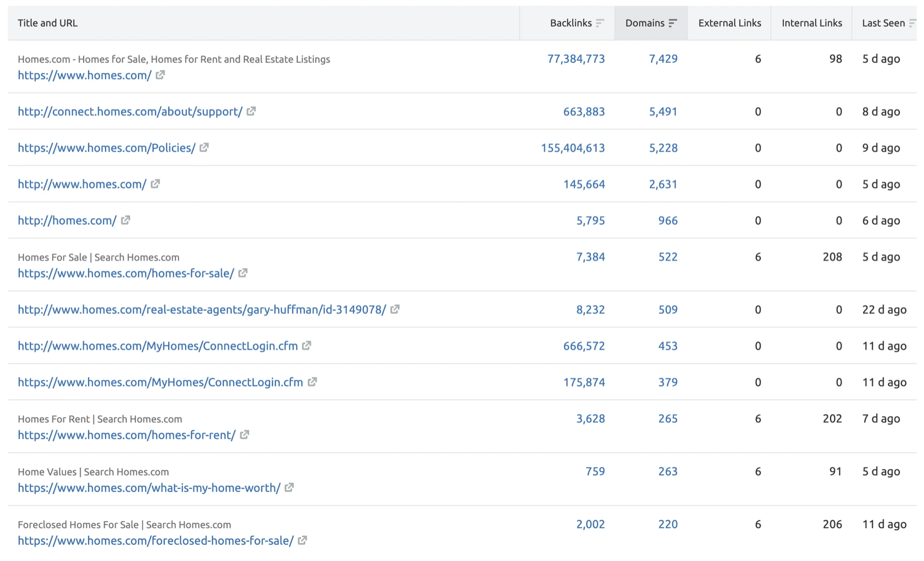Image resolution: width=924 pixels, height=561 pixels.
Task: View 759 backlinks for home values page
Action: (x=595, y=471)
